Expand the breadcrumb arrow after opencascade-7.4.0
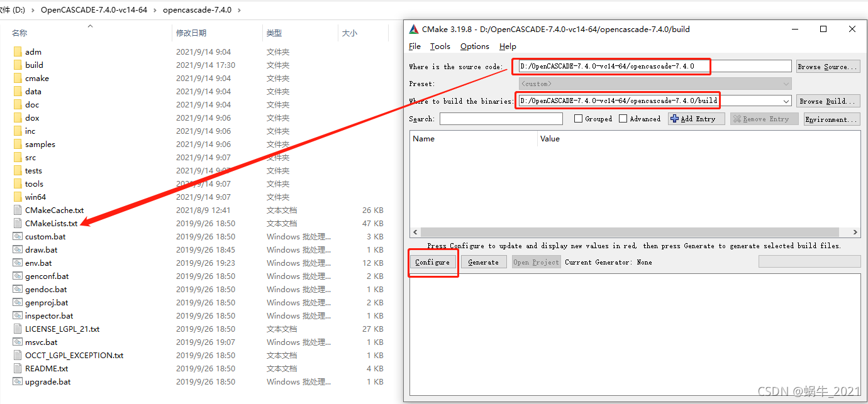The height and width of the screenshot is (404, 868). pyautogui.click(x=239, y=10)
